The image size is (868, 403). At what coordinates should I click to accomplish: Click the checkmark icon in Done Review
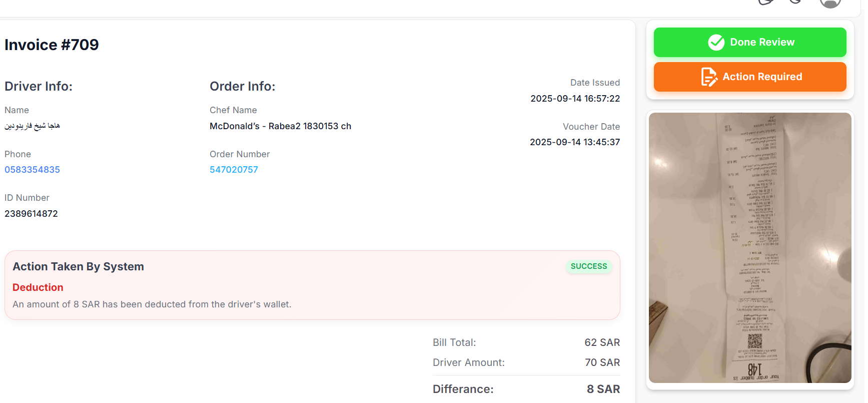[x=716, y=43]
